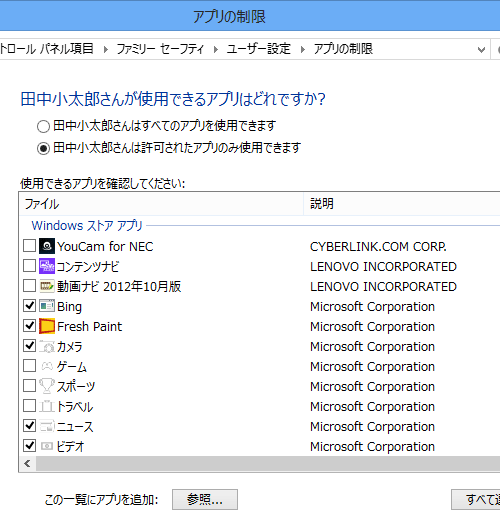Check the コンテンツナビ checkbox
Screen dimensions: 500x530
tap(29, 266)
